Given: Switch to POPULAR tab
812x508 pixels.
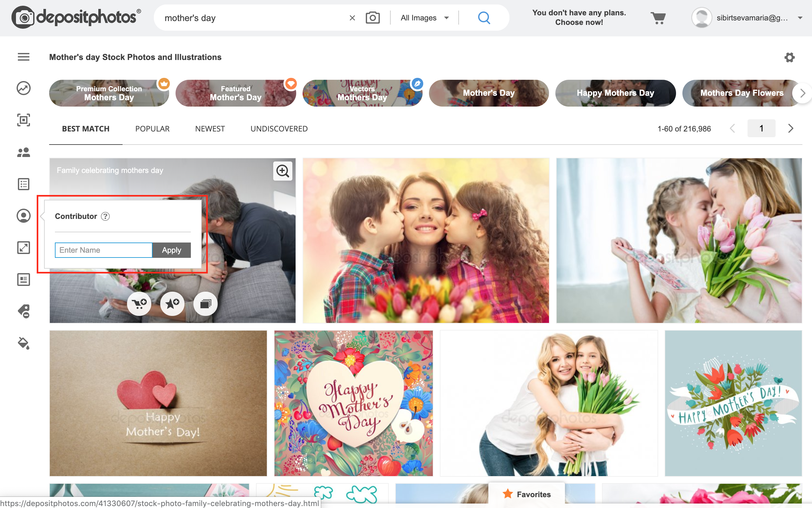Looking at the screenshot, I should pos(152,129).
